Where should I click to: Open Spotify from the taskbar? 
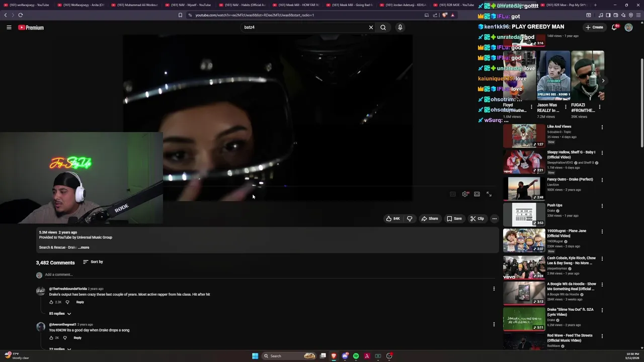click(356, 356)
